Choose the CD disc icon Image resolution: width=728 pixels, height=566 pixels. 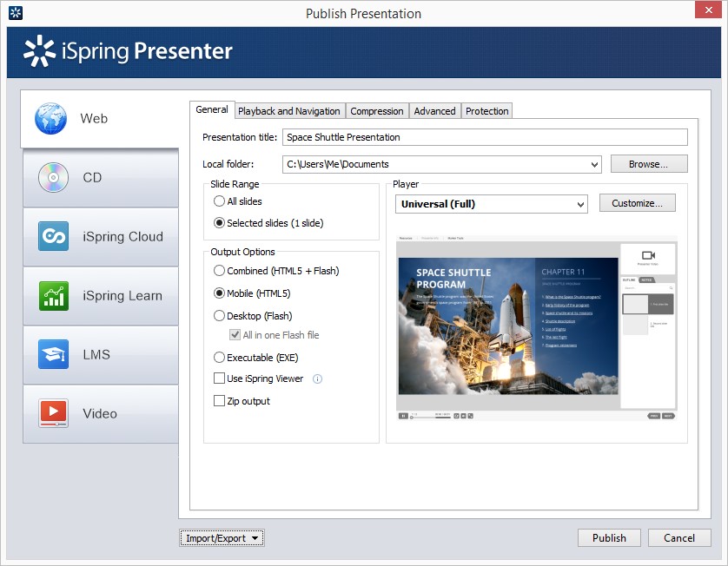pos(53,177)
